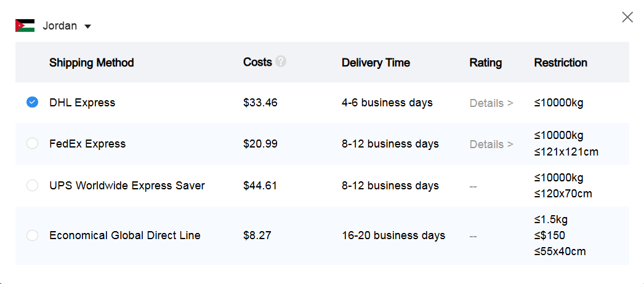The height and width of the screenshot is (284, 644).
Task: Select the FedEx Express radio button
Action: [x=33, y=143]
